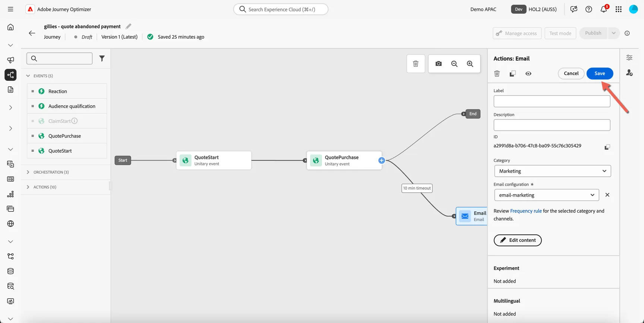
Task: Click the Label input field
Action: point(552,101)
